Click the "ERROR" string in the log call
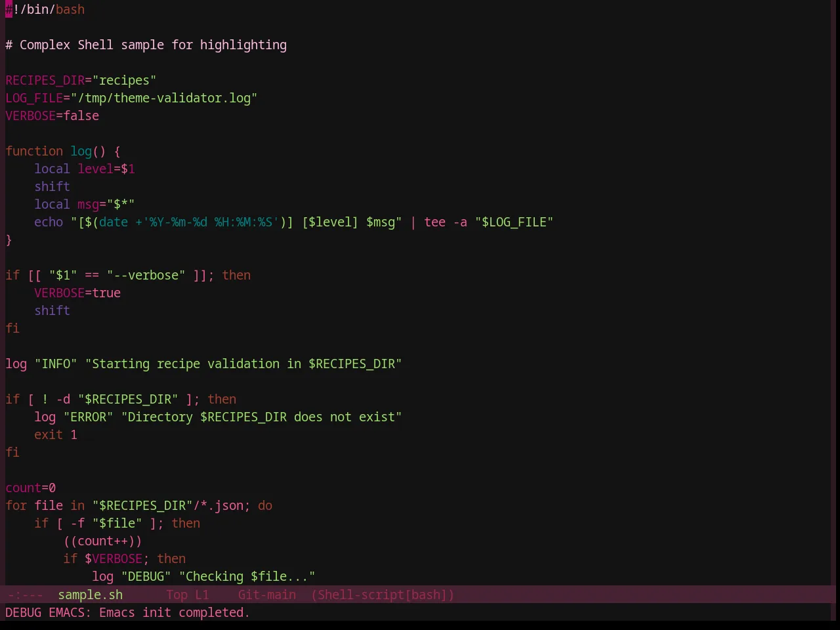Screen dimensions: 840x630 [x=88, y=417]
